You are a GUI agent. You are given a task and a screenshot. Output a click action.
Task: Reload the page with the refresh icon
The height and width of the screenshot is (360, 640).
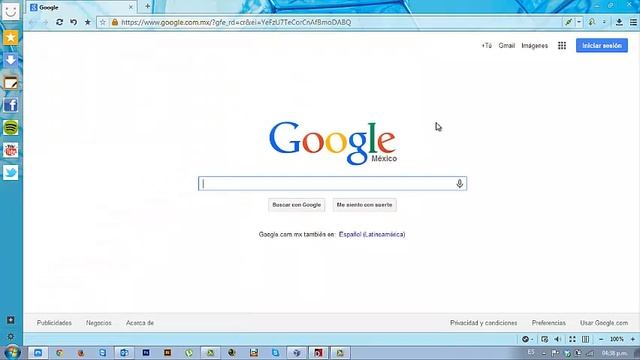click(x=59, y=22)
